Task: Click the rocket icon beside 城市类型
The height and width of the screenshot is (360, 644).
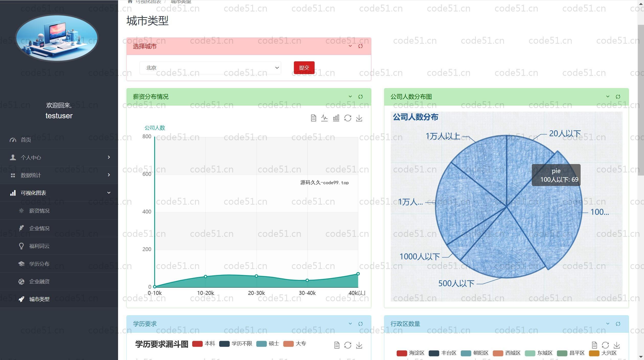Action: (x=21, y=299)
